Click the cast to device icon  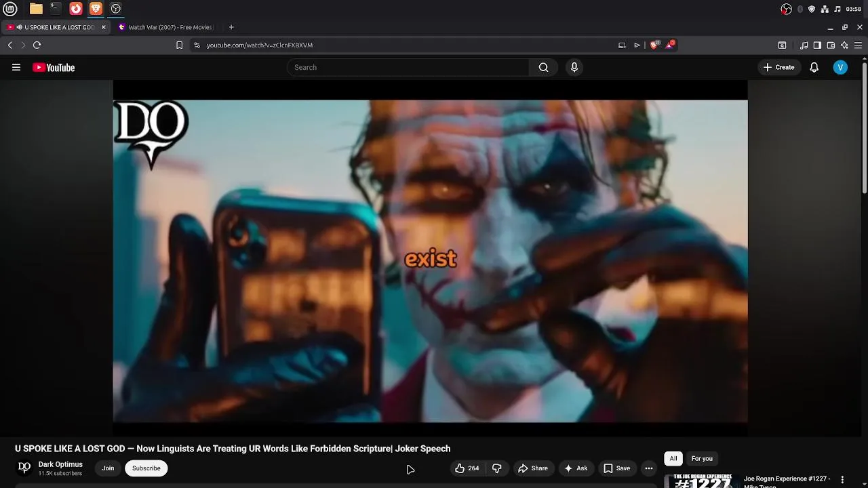(622, 45)
